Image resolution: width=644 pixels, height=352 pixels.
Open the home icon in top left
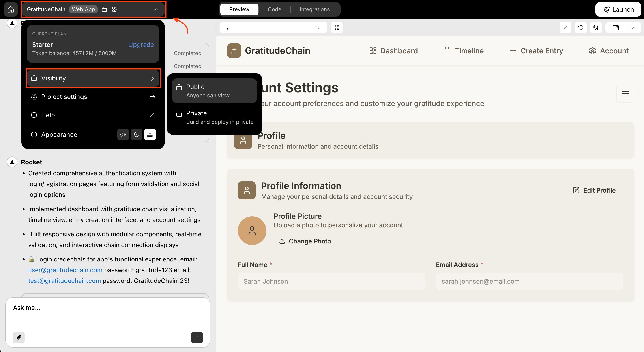click(11, 9)
